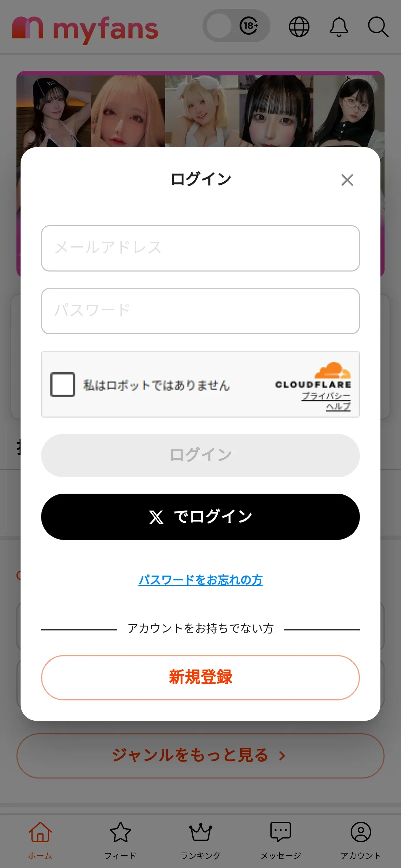Click the forgot password link
Image resolution: width=401 pixels, height=868 pixels.
pos(200,580)
